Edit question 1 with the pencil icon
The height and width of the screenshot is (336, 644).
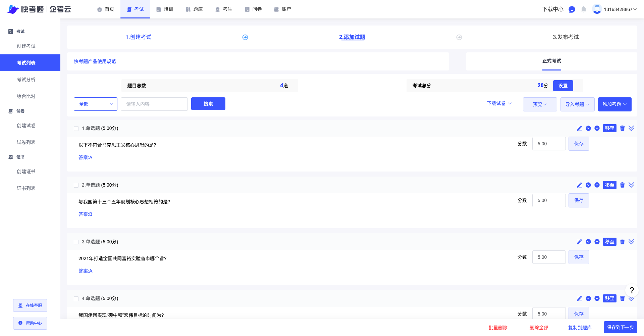pos(579,128)
